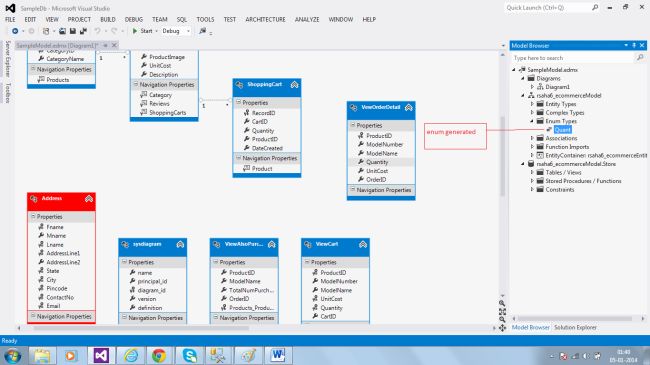Expand Complex Types node in Model Browser
Viewport: 650px width, 365px height.
pyautogui.click(x=532, y=112)
